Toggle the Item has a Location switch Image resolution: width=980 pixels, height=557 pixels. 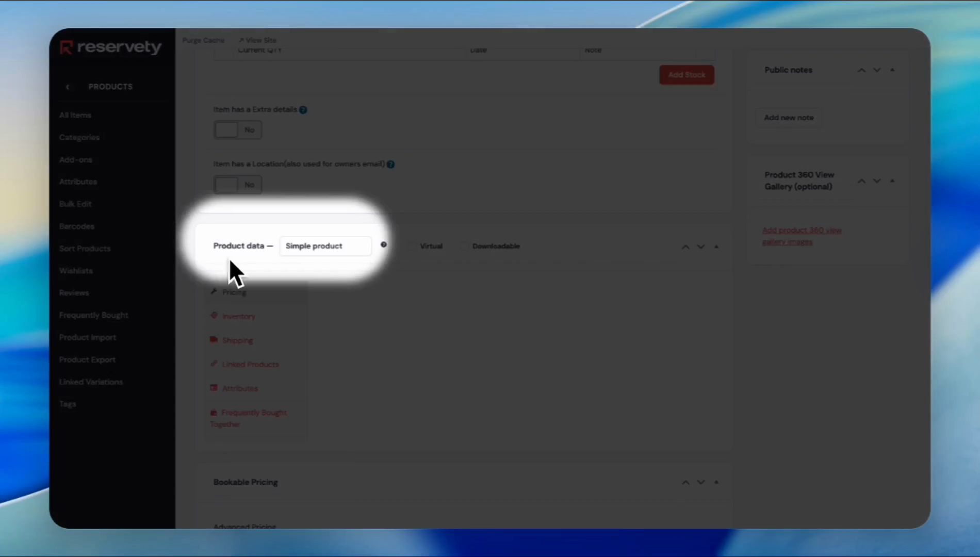click(x=237, y=185)
